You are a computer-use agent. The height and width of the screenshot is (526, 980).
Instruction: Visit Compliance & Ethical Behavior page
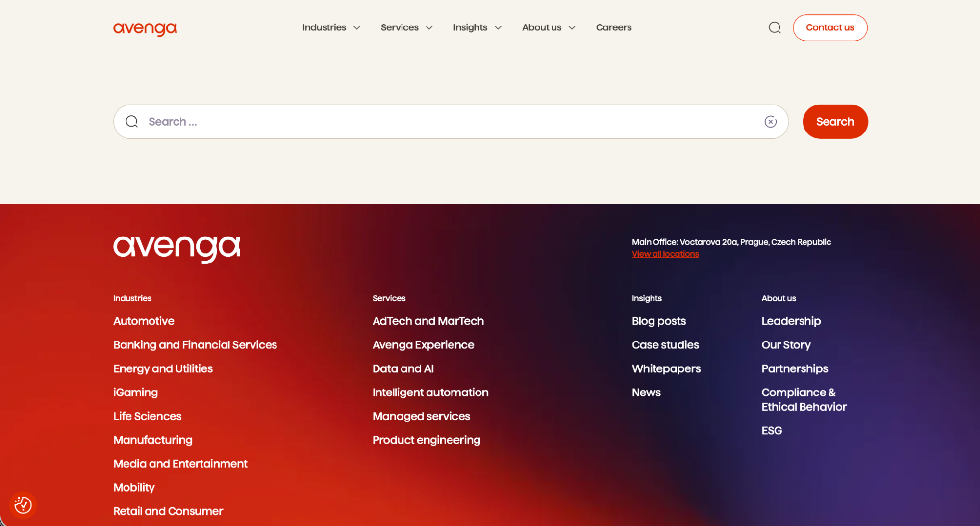(804, 399)
